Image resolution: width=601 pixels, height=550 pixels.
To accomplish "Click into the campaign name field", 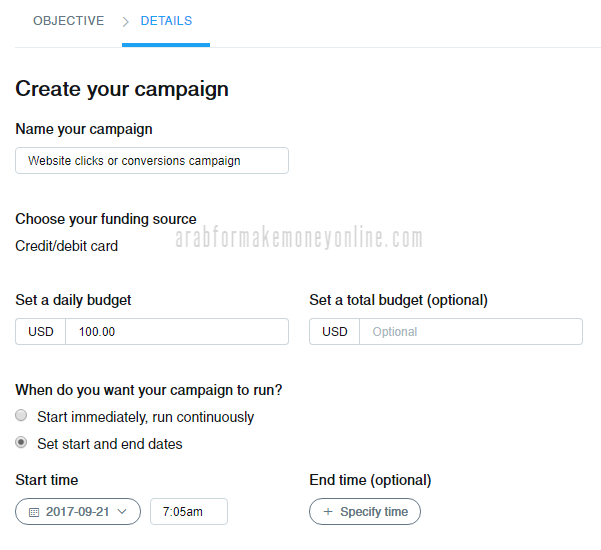I will pos(152,161).
